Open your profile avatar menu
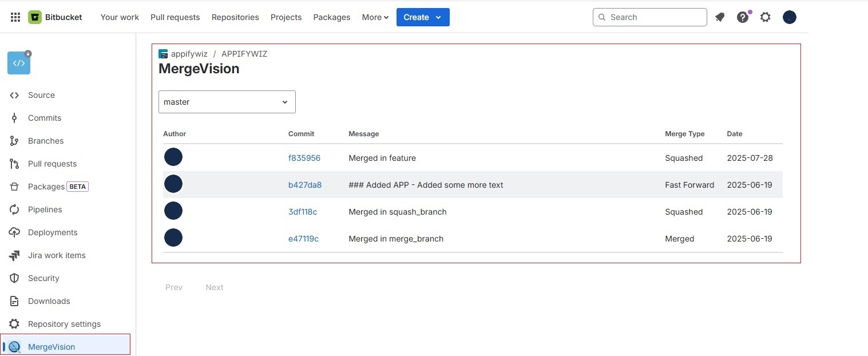The width and height of the screenshot is (868, 356). [789, 17]
